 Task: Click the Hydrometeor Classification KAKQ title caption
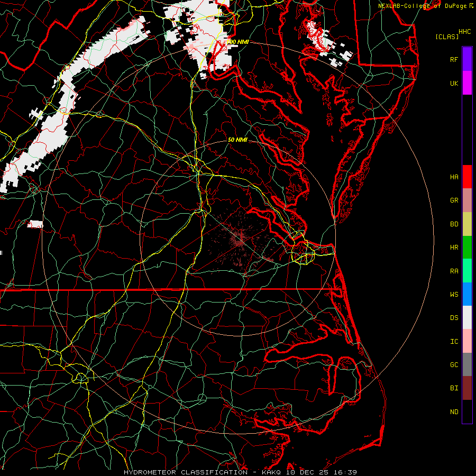tap(240, 472)
